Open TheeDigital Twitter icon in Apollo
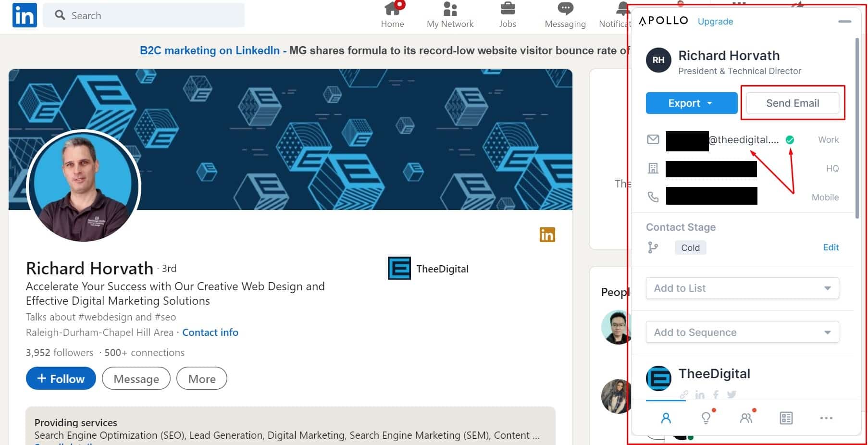This screenshot has width=868, height=445. pos(732,395)
